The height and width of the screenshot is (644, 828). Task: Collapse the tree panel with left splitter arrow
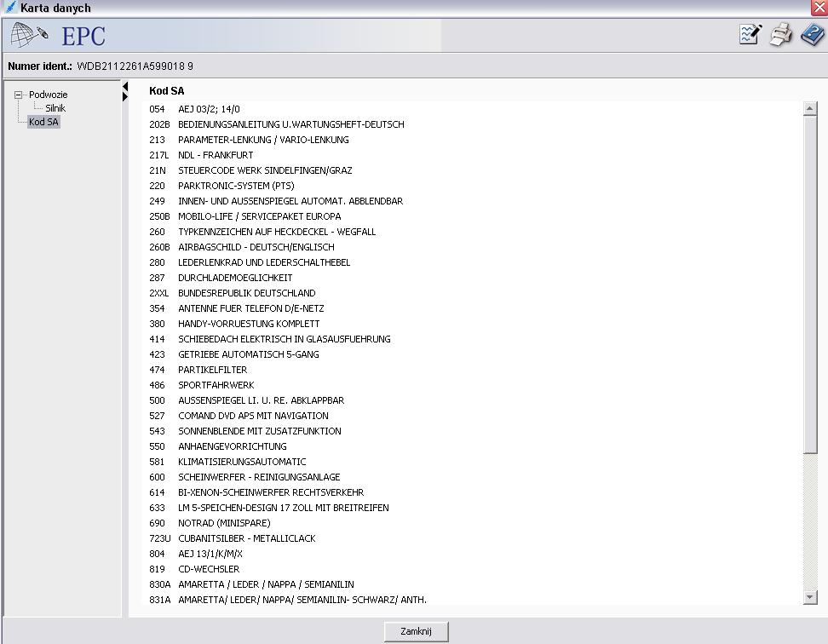click(x=125, y=87)
